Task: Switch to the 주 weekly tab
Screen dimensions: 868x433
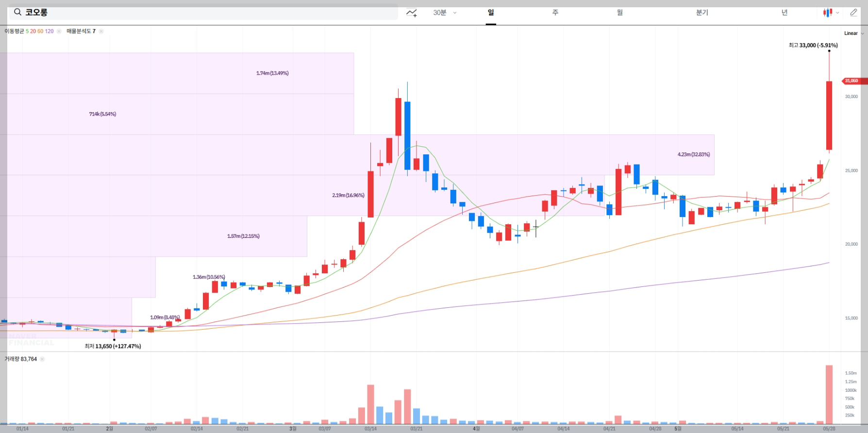Action: 555,13
